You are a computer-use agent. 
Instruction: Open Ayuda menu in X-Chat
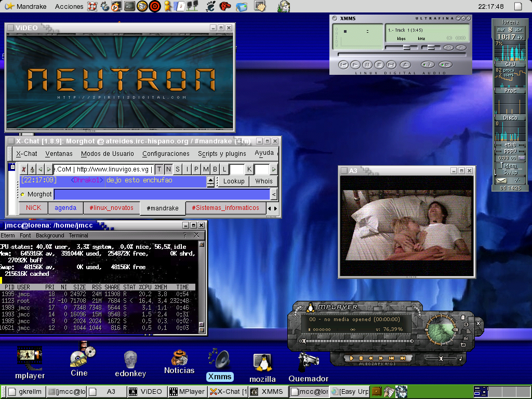click(264, 153)
